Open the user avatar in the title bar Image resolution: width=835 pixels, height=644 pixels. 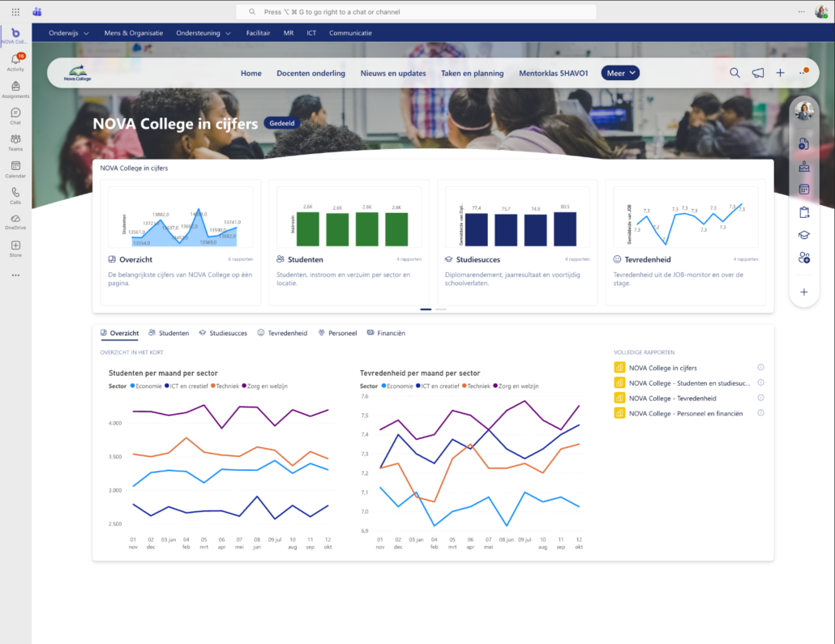821,11
